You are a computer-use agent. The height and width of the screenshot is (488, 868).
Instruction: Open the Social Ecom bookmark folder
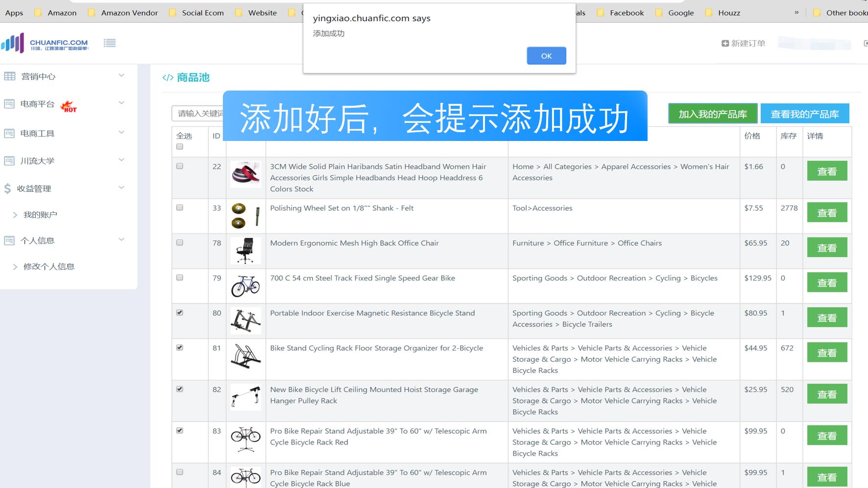click(196, 13)
